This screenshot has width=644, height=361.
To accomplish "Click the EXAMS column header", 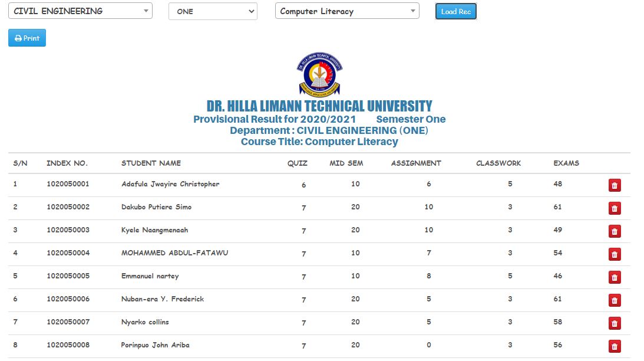I will pyautogui.click(x=566, y=163).
